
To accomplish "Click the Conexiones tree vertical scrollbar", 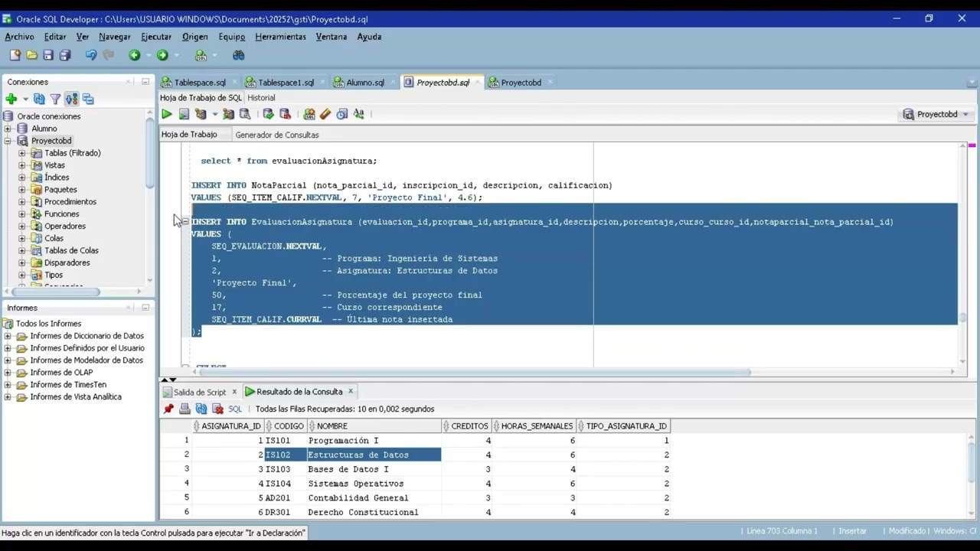I will click(x=150, y=153).
